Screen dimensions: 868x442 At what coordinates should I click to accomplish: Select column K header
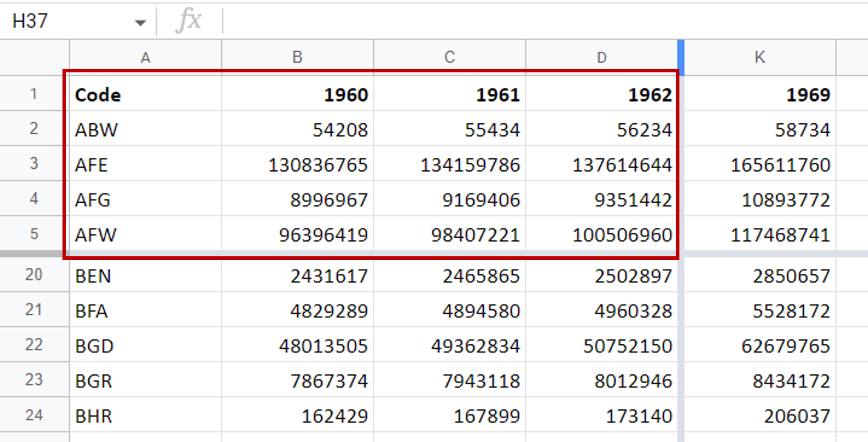click(760, 58)
